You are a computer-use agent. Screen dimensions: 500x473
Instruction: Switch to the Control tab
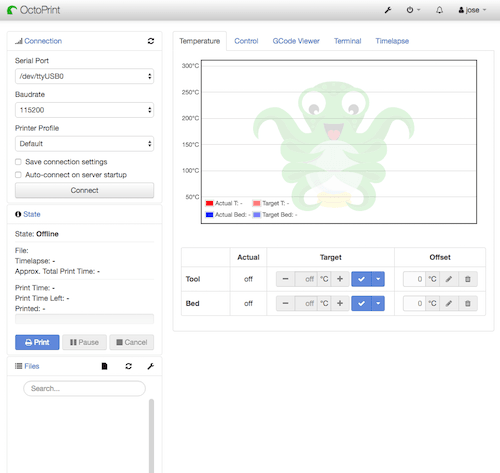pos(246,41)
